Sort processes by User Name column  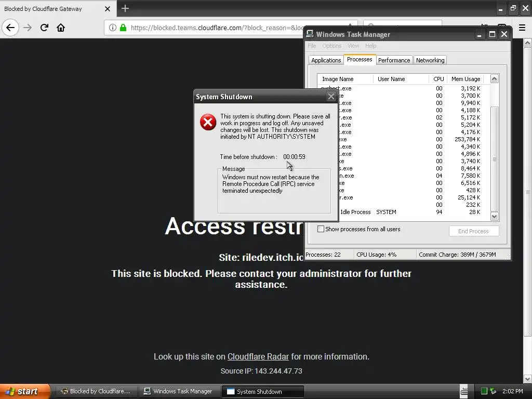(401, 79)
